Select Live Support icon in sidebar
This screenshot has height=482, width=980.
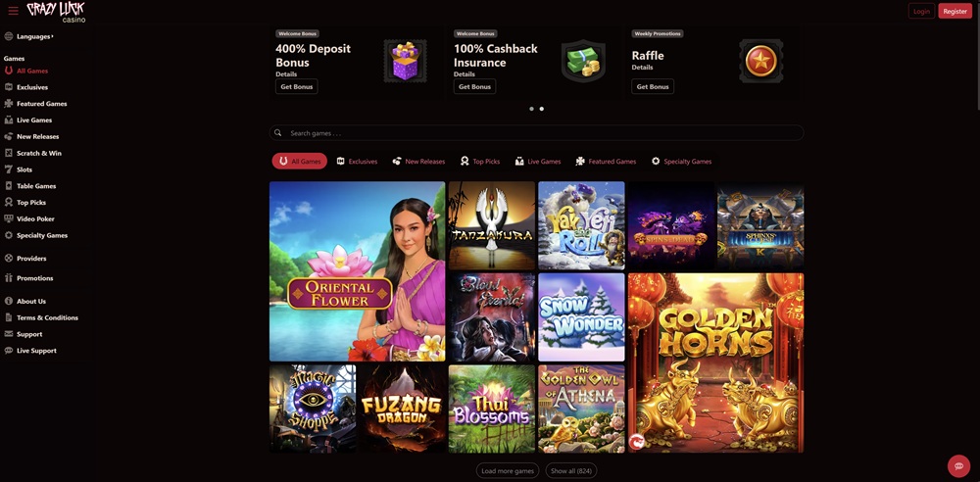8,351
